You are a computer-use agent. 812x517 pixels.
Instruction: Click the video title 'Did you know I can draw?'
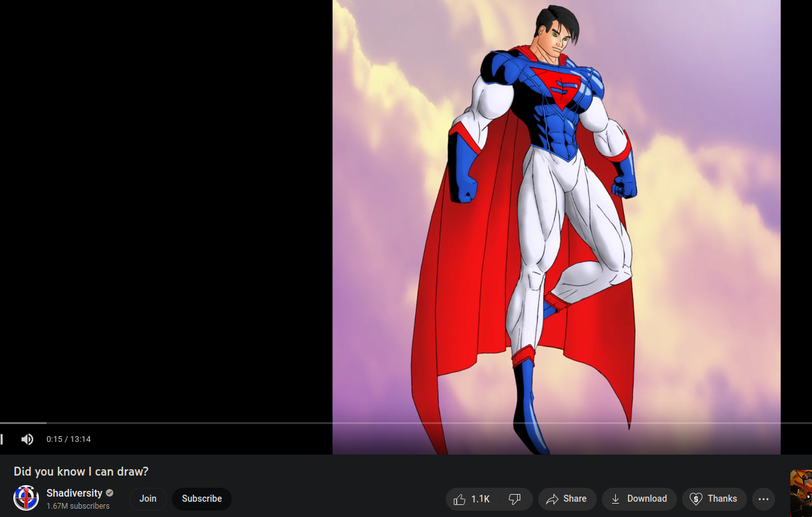click(81, 472)
